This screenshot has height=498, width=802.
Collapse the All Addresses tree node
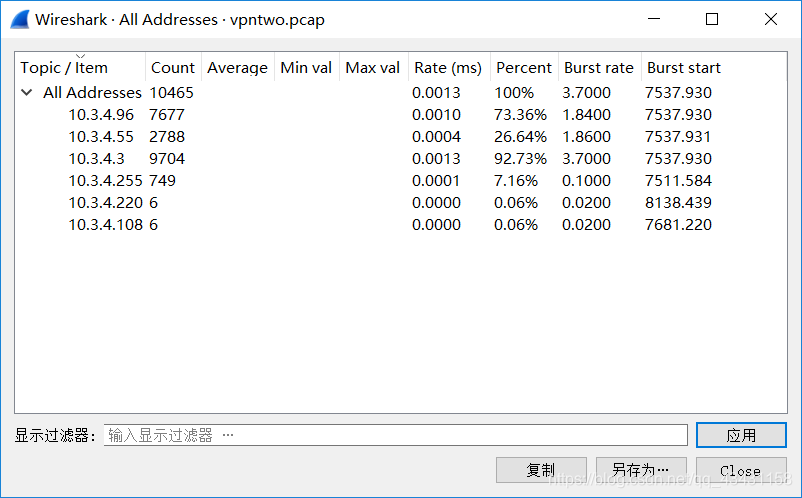(x=27, y=93)
